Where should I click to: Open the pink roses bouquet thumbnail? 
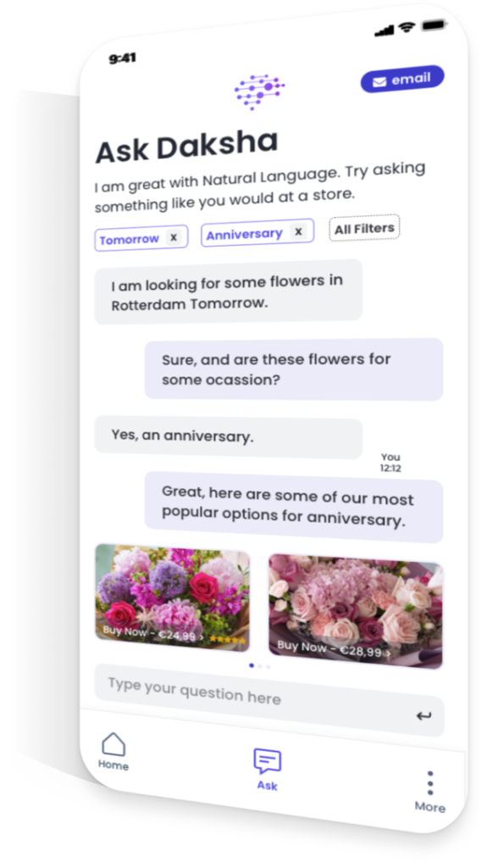tap(355, 612)
